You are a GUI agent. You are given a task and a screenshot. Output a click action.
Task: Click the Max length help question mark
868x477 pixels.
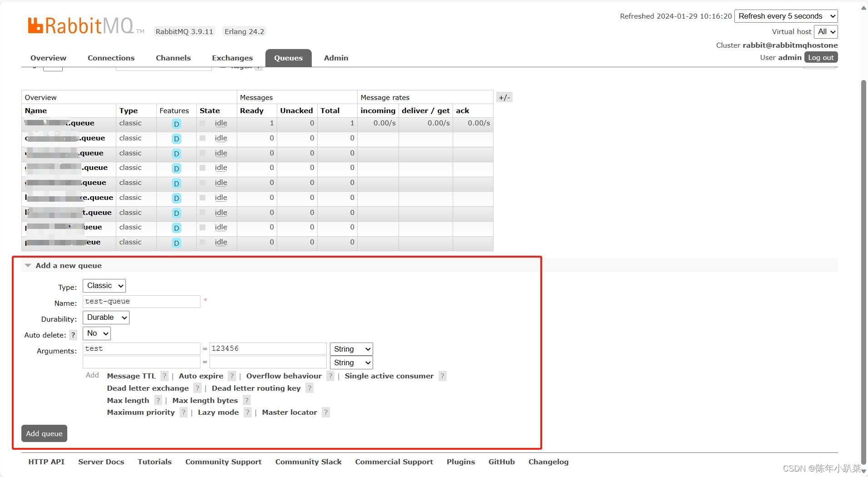[158, 401]
